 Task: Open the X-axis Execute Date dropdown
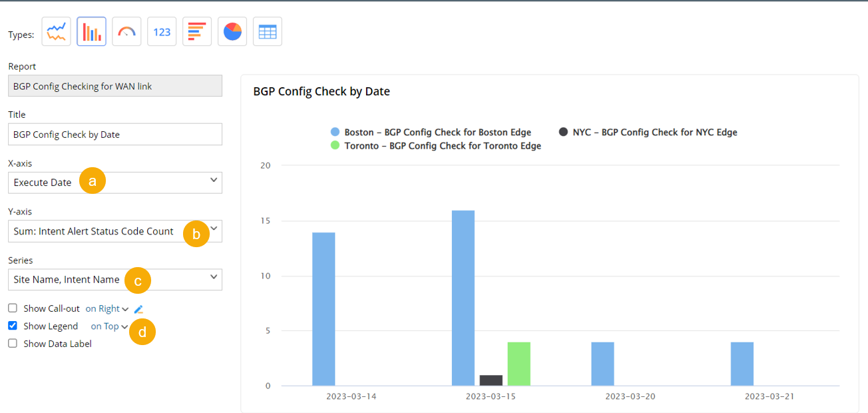pos(115,183)
